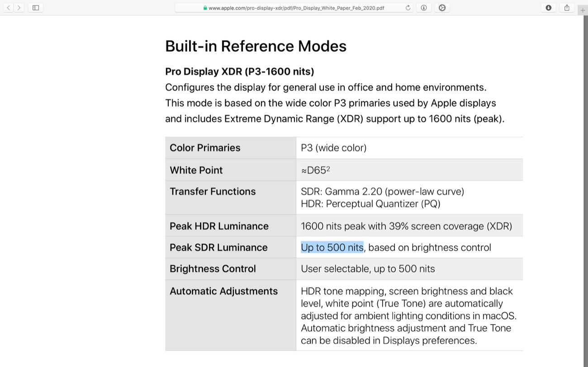
Task: Open the gear extension in toolbar
Action: (x=442, y=8)
